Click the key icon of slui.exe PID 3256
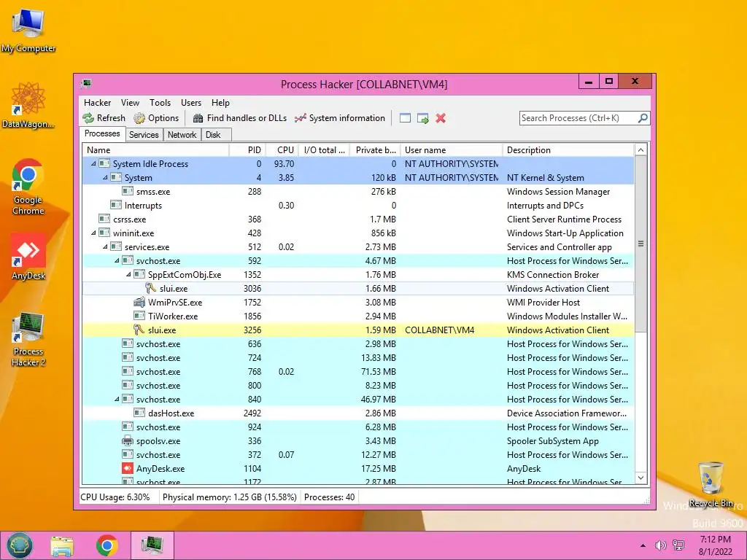 click(x=139, y=330)
